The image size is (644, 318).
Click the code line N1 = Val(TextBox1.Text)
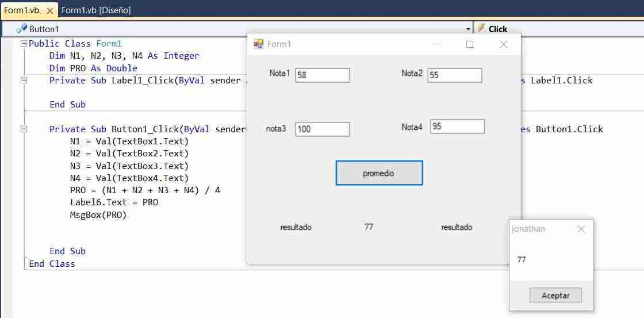point(129,141)
